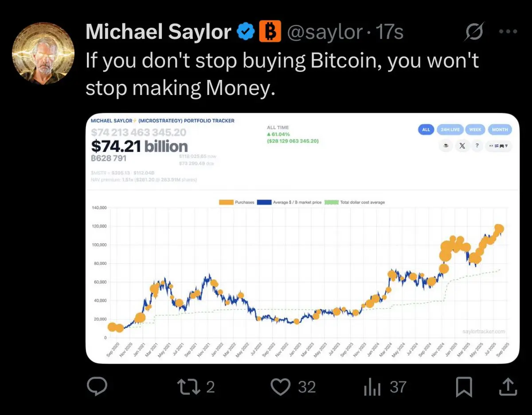The height and width of the screenshot is (415, 532).
Task: Switch to the 24H LIVE tab
Action: [x=450, y=130]
